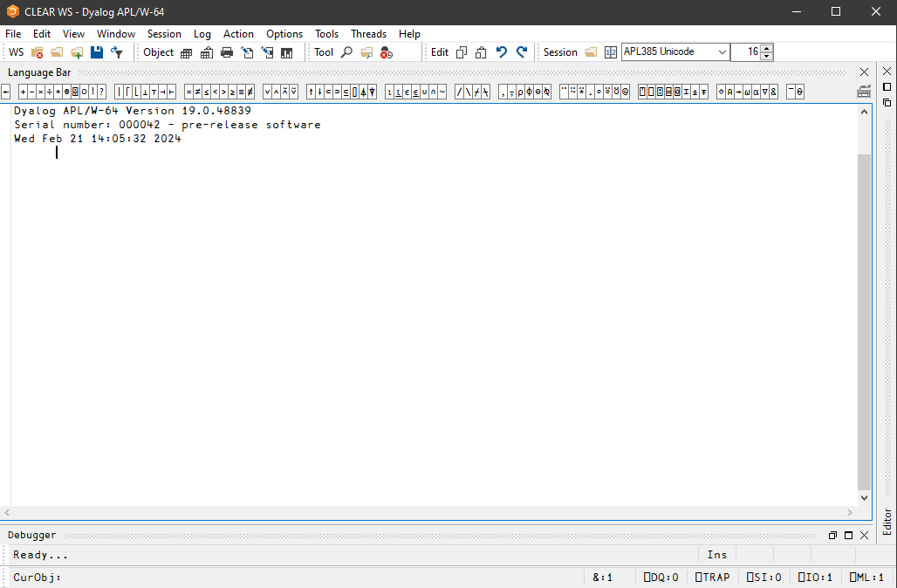
Task: Open the Options menu
Action: [284, 33]
